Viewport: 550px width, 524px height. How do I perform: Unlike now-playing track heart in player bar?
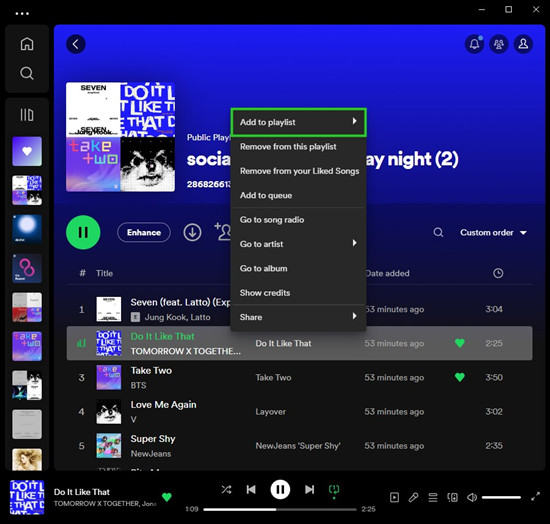coord(167,497)
